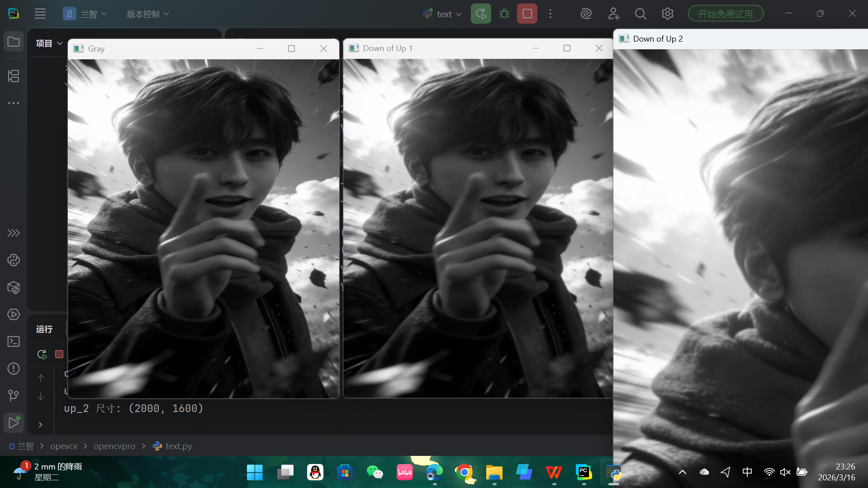Open the IDE settings gear icon

click(x=668, y=14)
